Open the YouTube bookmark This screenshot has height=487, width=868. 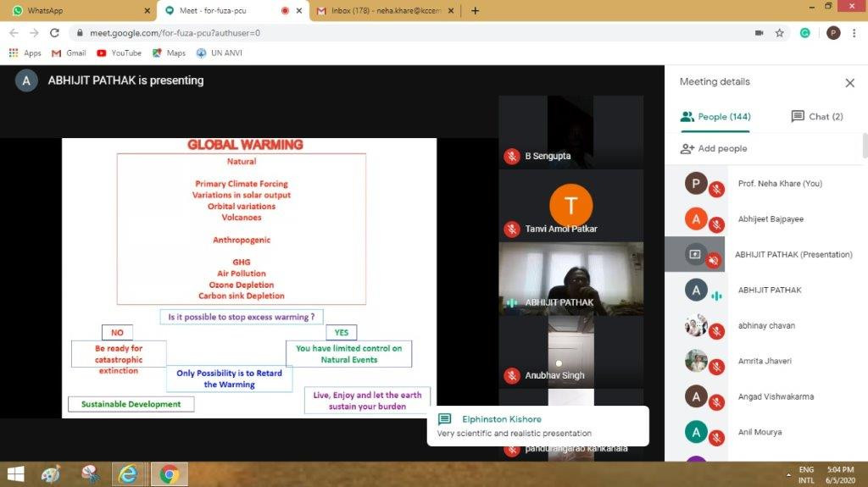[119, 53]
